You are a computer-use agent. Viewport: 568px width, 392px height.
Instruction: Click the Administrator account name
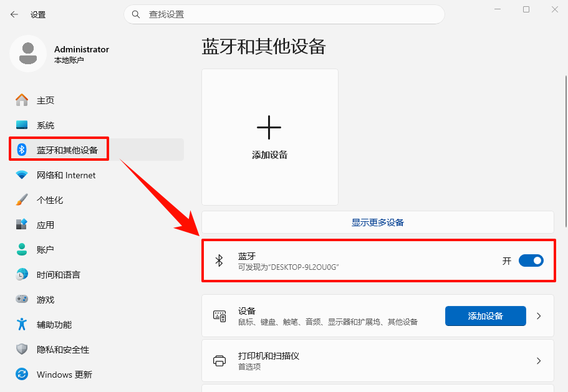click(82, 49)
